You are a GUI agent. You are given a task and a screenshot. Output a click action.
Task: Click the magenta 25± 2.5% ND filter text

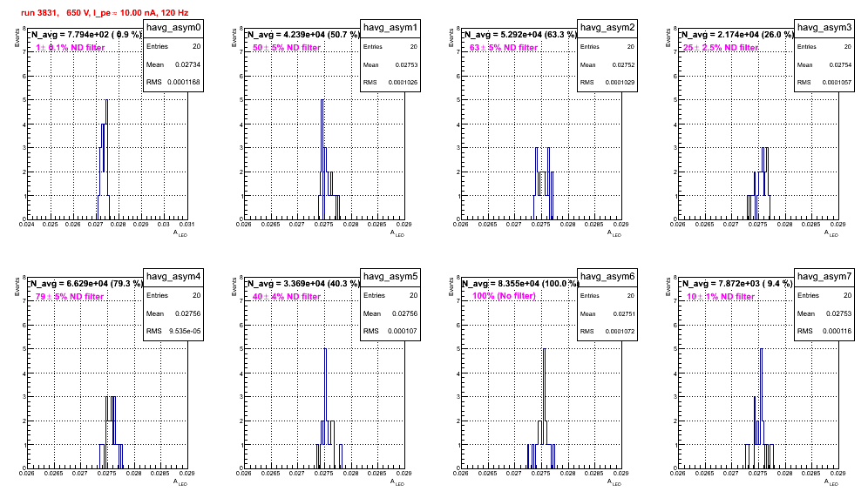721,48
